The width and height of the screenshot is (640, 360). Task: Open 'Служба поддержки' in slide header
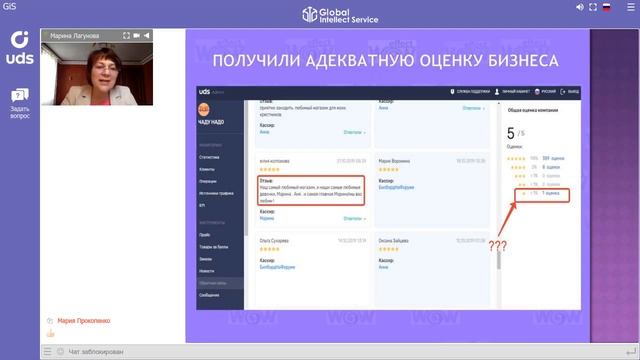(470, 91)
